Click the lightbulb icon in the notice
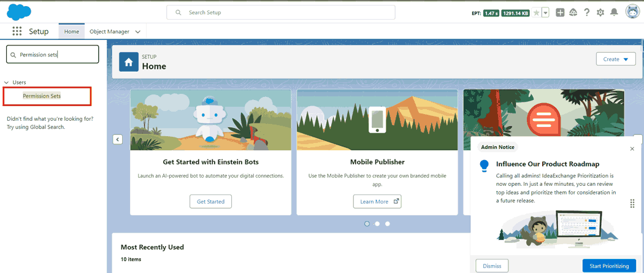The image size is (644, 273). point(485,166)
